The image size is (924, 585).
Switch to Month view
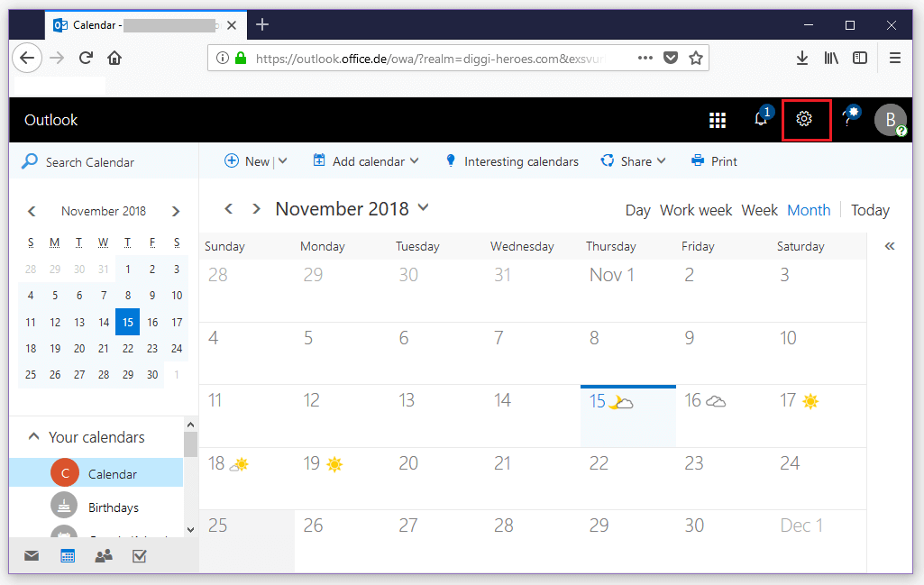coord(809,210)
